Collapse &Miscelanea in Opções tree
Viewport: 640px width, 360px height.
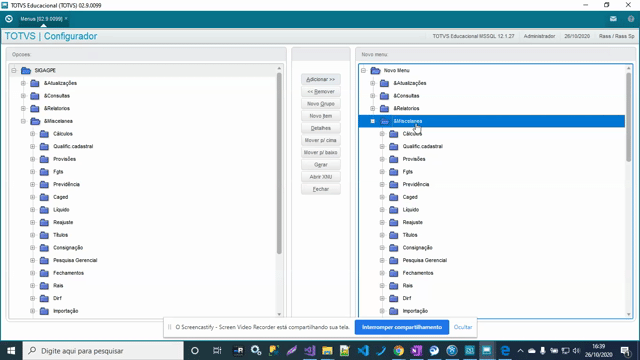23,121
